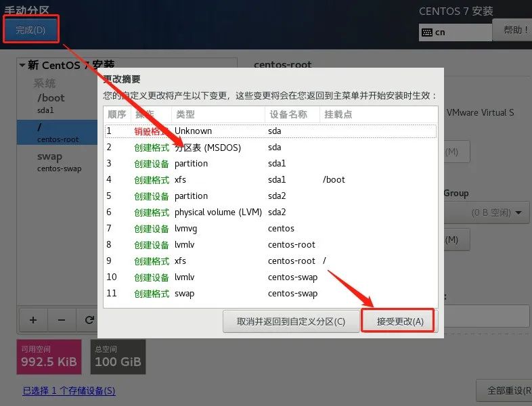Image resolution: width=532 pixels, height=406 pixels.
Task: Select row 5 partition sda2
Action: [x=271, y=196]
